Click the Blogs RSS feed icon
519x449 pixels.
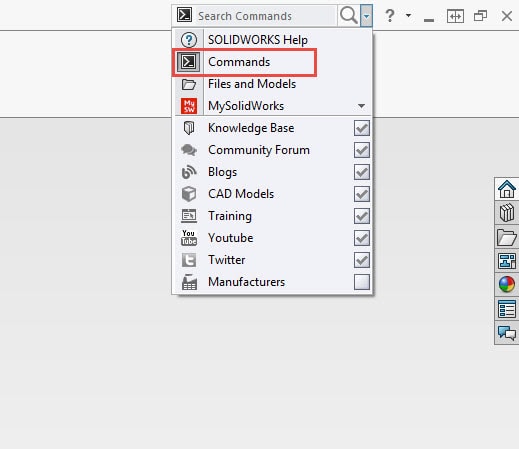tap(189, 172)
